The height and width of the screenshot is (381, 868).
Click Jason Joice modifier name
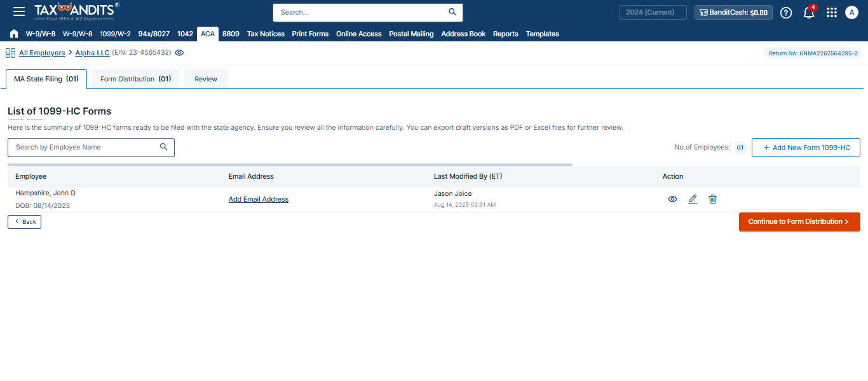[x=453, y=193]
